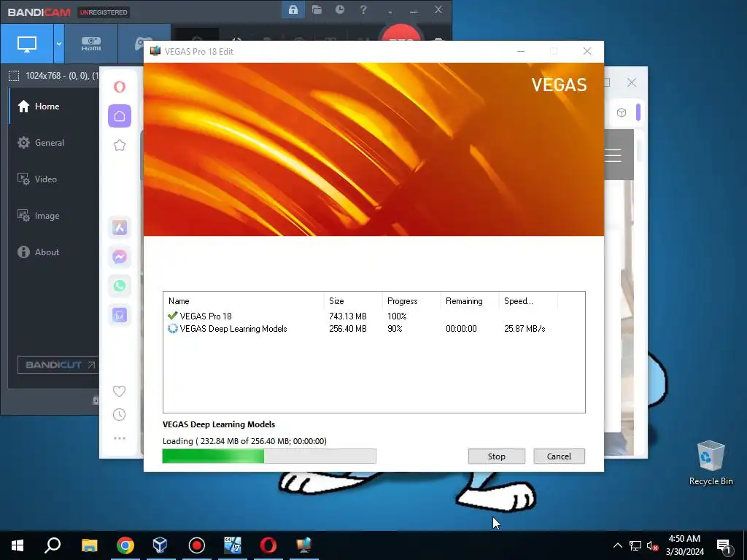Open the hamburger menu on the webpage
This screenshot has width=747, height=560.
pyautogui.click(x=613, y=155)
